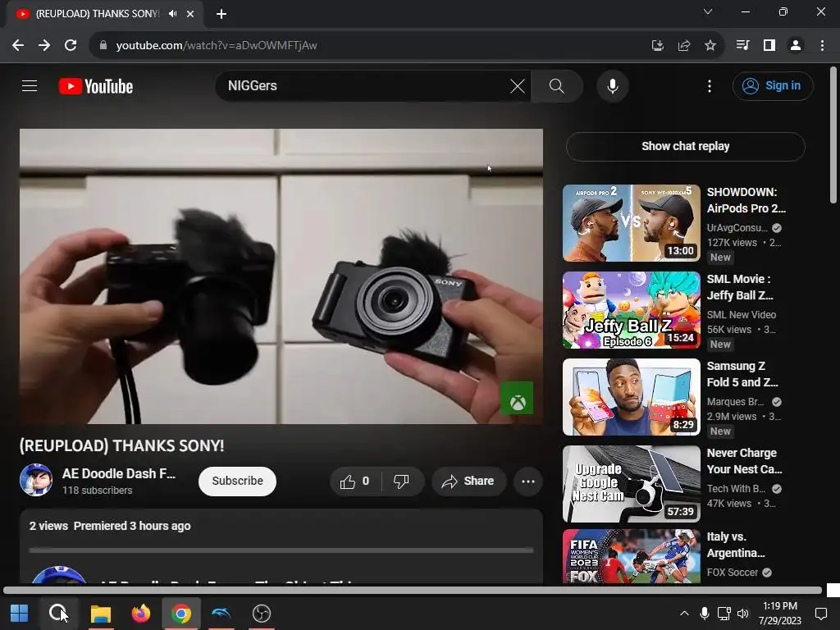Open the YouTube hamburger guide menu
840x630 pixels.
pos(30,85)
